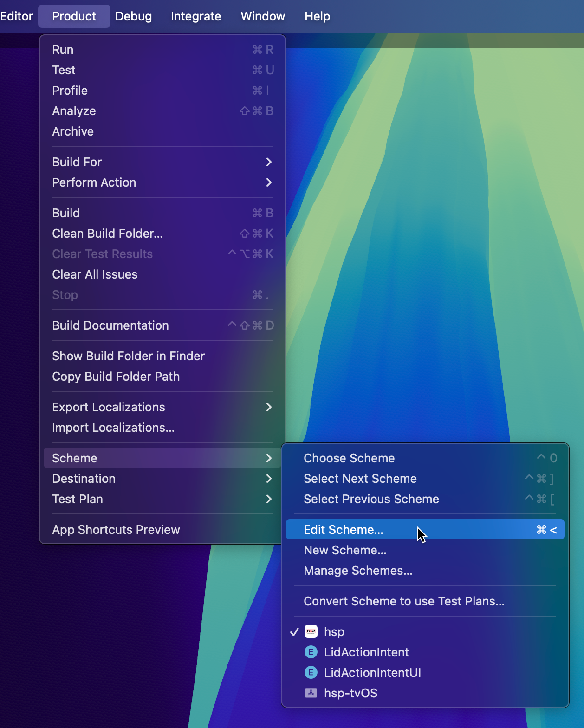Click the checkmark next to hsp scheme
This screenshot has height=728, width=584.
click(294, 632)
